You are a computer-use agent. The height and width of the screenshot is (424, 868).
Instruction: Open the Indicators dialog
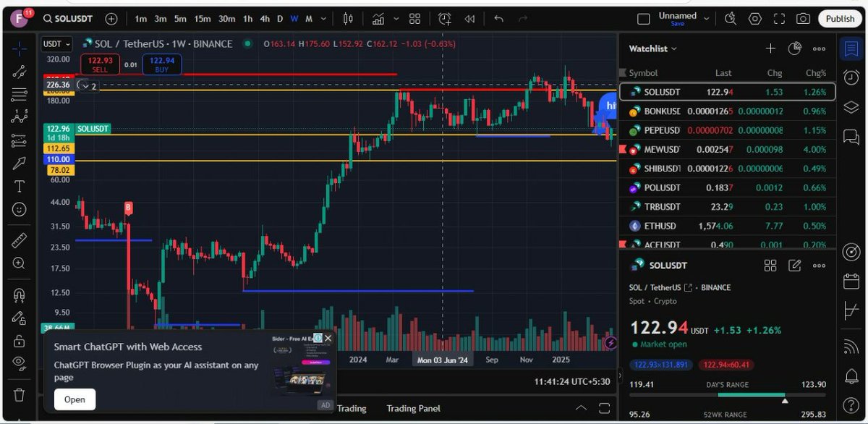click(x=379, y=19)
